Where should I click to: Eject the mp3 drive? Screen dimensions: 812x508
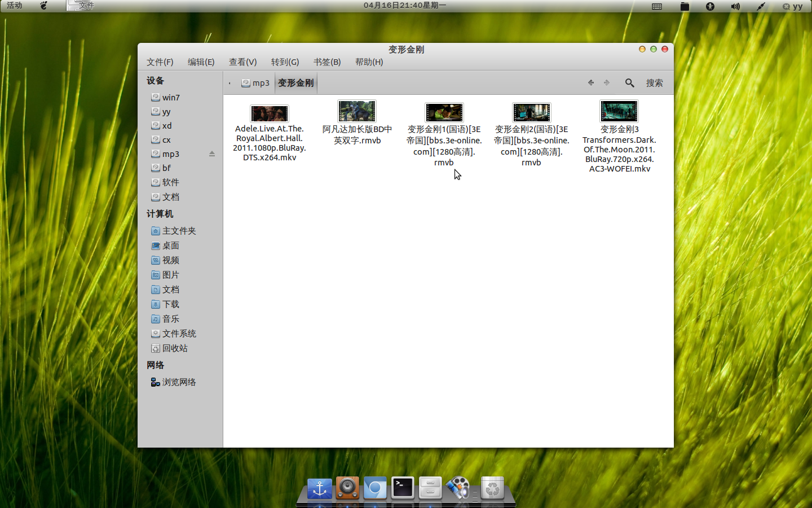click(212, 154)
